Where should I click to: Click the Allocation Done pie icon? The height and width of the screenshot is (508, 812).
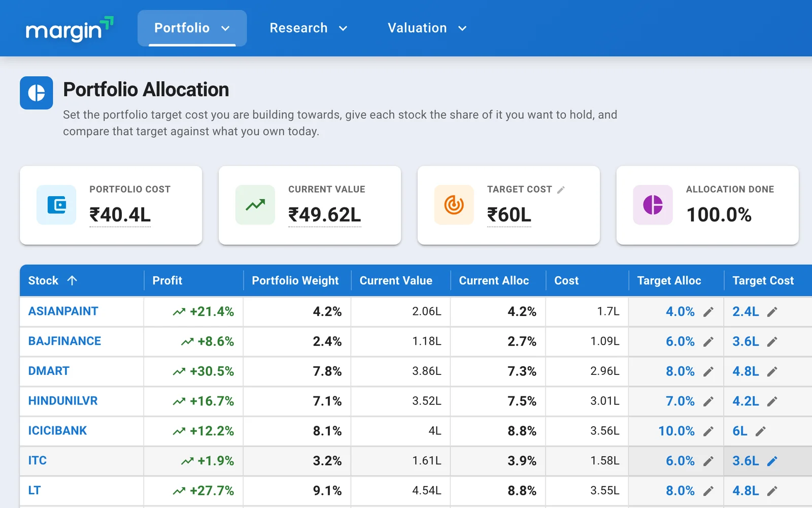(653, 205)
